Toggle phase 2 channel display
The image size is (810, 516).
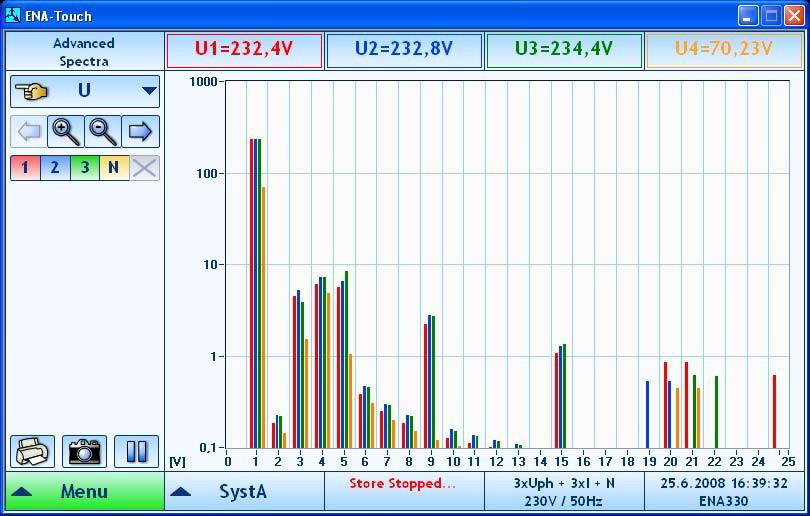point(55,167)
